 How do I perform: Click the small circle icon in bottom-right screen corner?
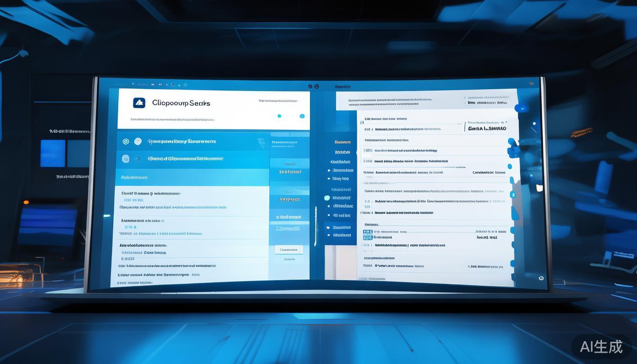click(x=541, y=278)
